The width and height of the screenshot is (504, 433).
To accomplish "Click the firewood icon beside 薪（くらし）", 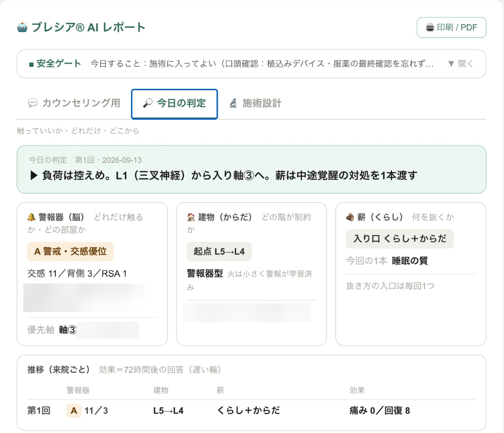I will [x=350, y=217].
